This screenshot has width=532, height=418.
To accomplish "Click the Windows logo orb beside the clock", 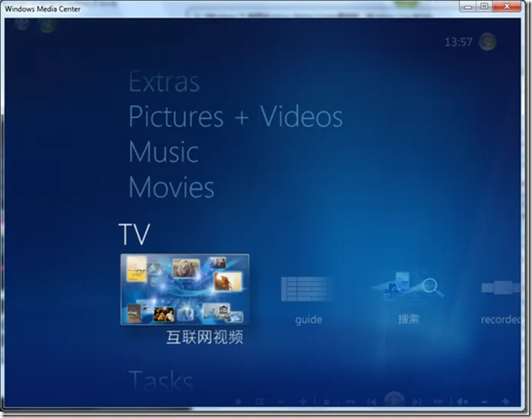I will [487, 41].
